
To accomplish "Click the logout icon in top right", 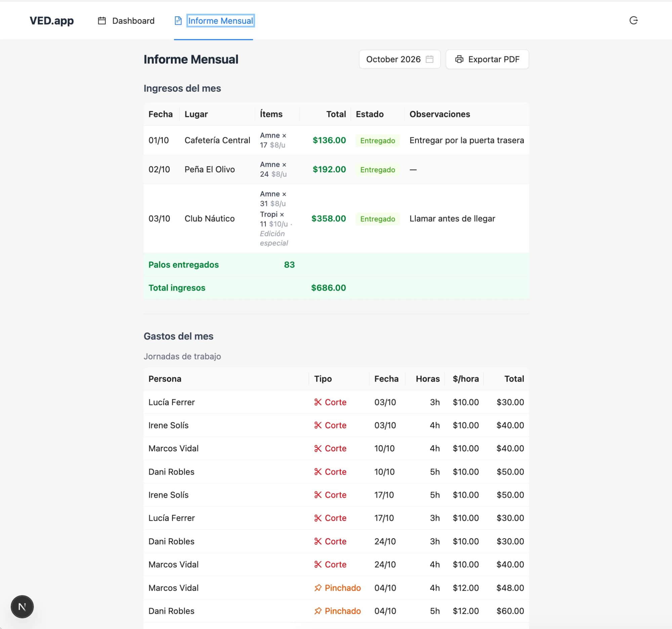I will click(633, 20).
